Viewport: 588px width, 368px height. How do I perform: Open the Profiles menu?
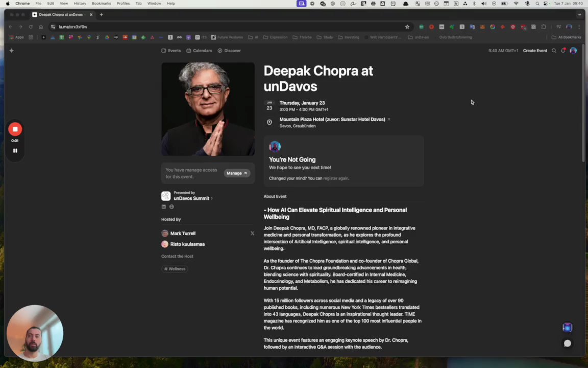(x=123, y=4)
